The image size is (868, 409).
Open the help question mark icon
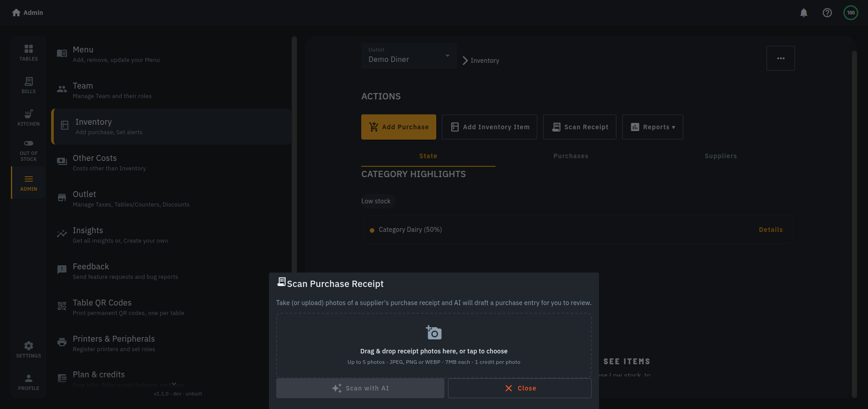click(827, 13)
